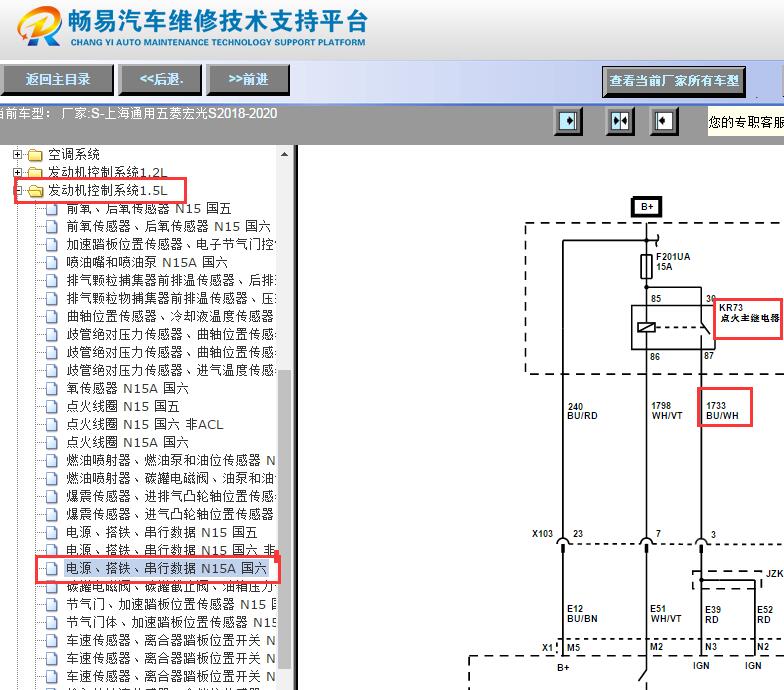The width and height of the screenshot is (784, 690).
Task: Go back with <<后退 button
Action: click(160, 80)
